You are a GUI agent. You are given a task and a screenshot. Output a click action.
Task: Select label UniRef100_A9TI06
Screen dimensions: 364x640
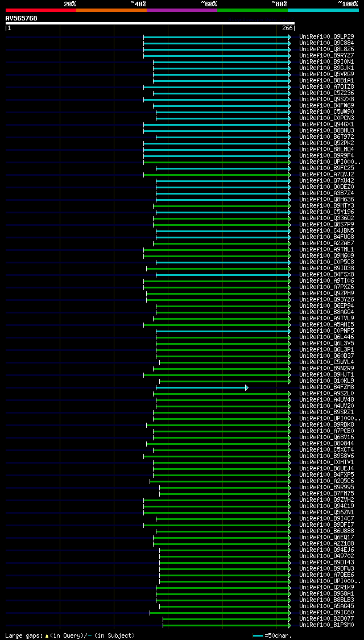(x=326, y=281)
